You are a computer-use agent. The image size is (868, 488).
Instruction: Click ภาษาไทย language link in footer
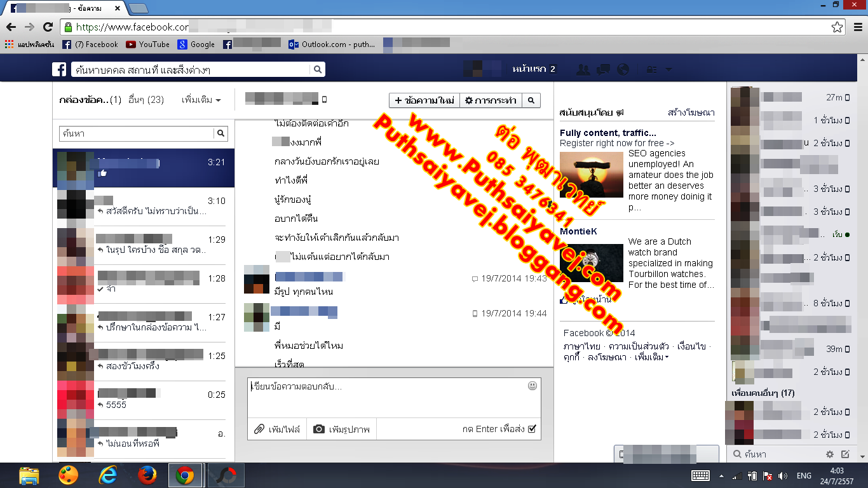[582, 346]
